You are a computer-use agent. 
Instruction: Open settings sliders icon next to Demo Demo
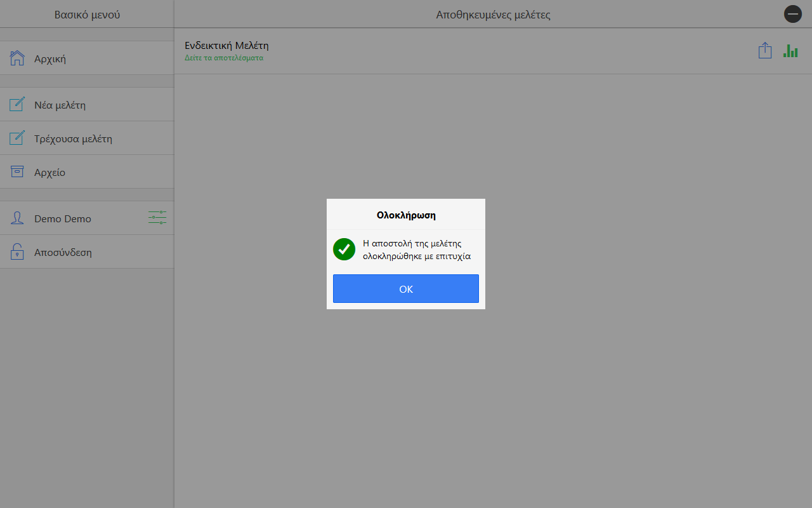click(x=157, y=218)
